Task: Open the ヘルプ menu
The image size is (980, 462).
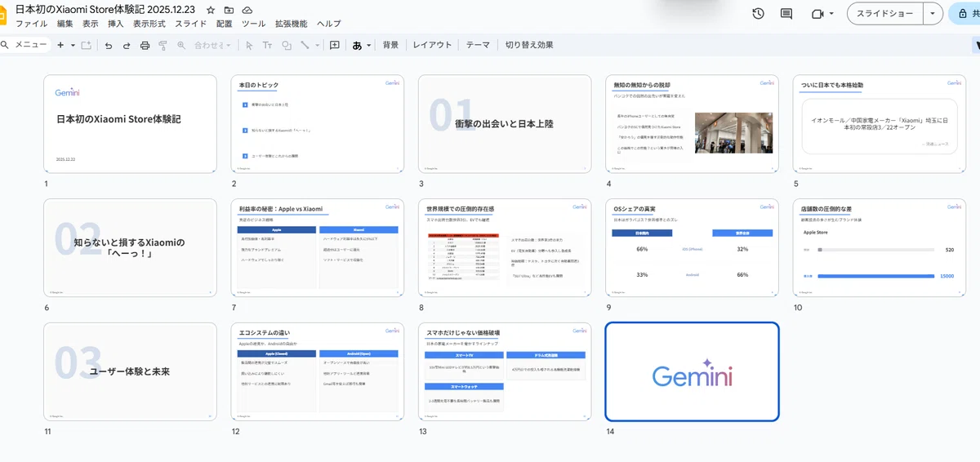Action: [x=329, y=24]
